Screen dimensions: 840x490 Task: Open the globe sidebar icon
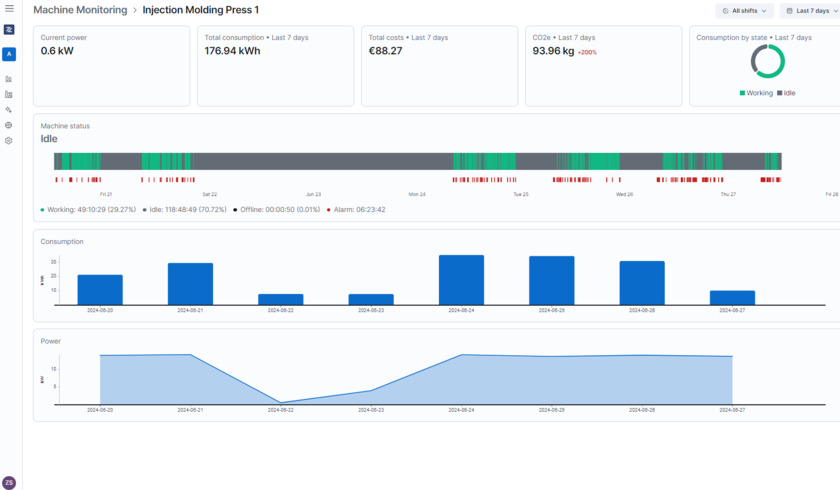point(9,125)
